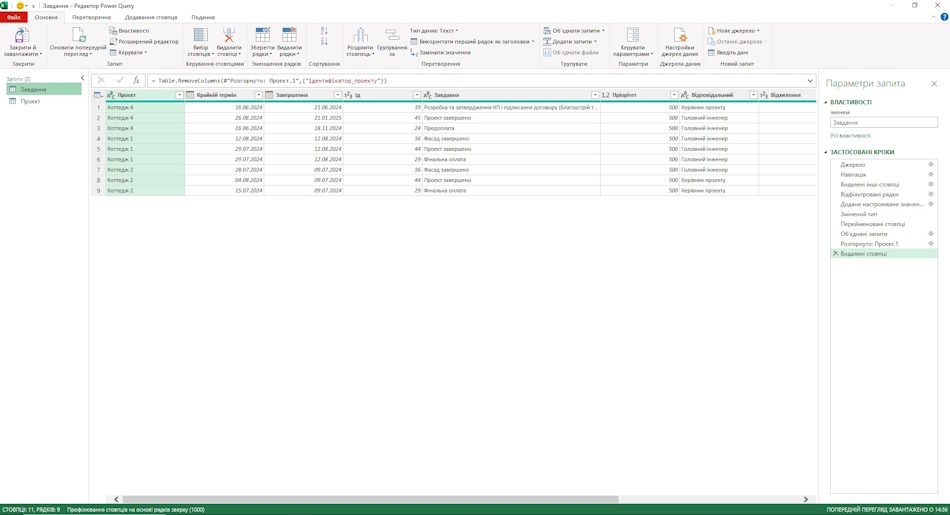Select row number 5 header

click(x=98, y=148)
